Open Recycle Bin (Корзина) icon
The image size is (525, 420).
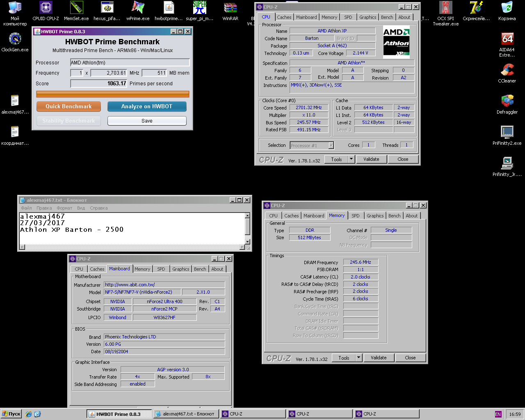point(507,11)
